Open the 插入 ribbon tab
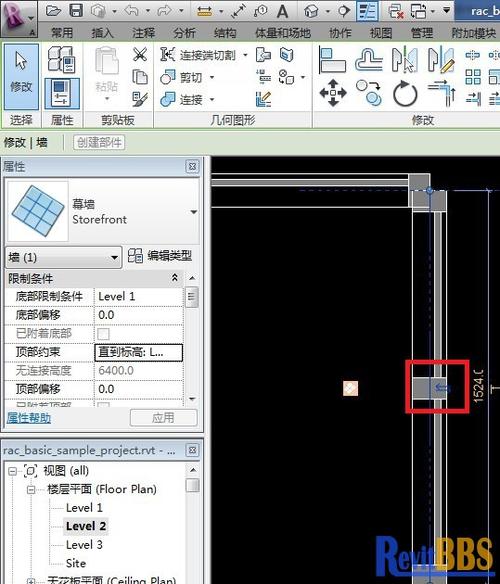Viewport: 500px width, 584px height. click(102, 33)
